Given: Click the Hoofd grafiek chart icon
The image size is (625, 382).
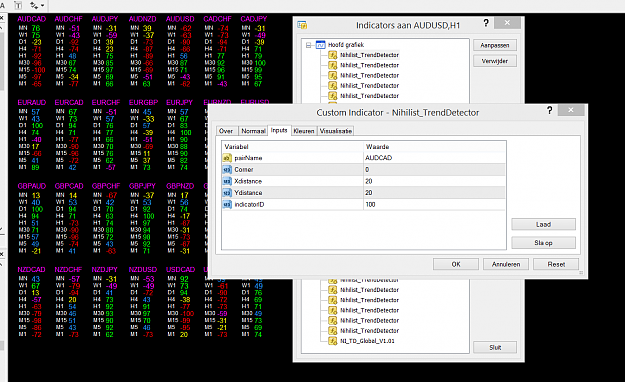Looking at the screenshot, I should (320, 45).
